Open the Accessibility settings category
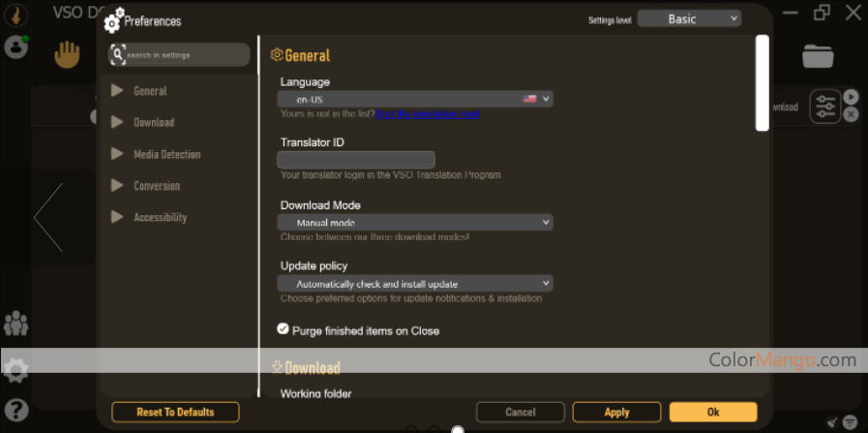868x433 pixels. [160, 218]
